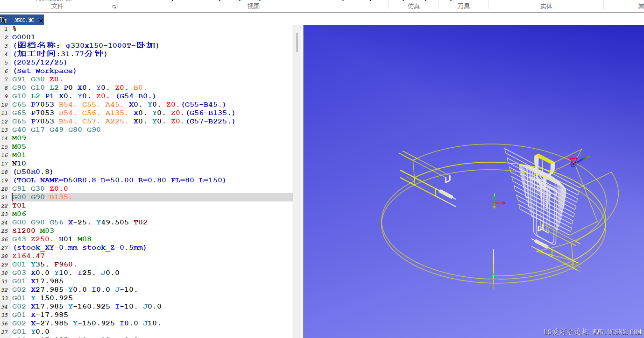Click the line G01 Y35. F960.
Image resolution: width=644 pixels, height=338 pixels.
click(45, 265)
